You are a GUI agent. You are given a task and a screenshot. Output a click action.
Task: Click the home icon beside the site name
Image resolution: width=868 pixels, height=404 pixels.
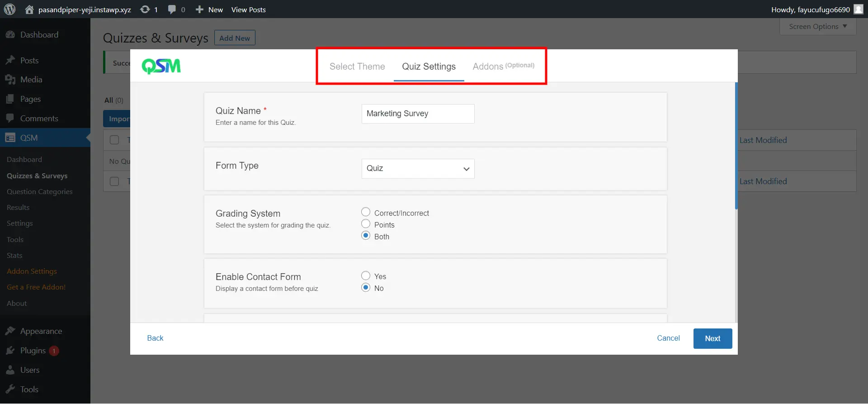coord(29,9)
